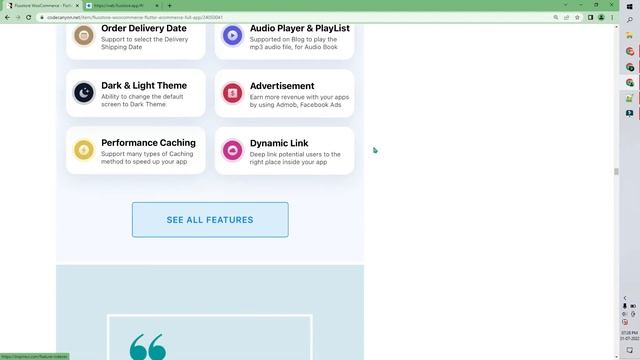This screenshot has height=360, width=640.
Task: Open File Explorer from the taskbar
Action: pos(629,36)
